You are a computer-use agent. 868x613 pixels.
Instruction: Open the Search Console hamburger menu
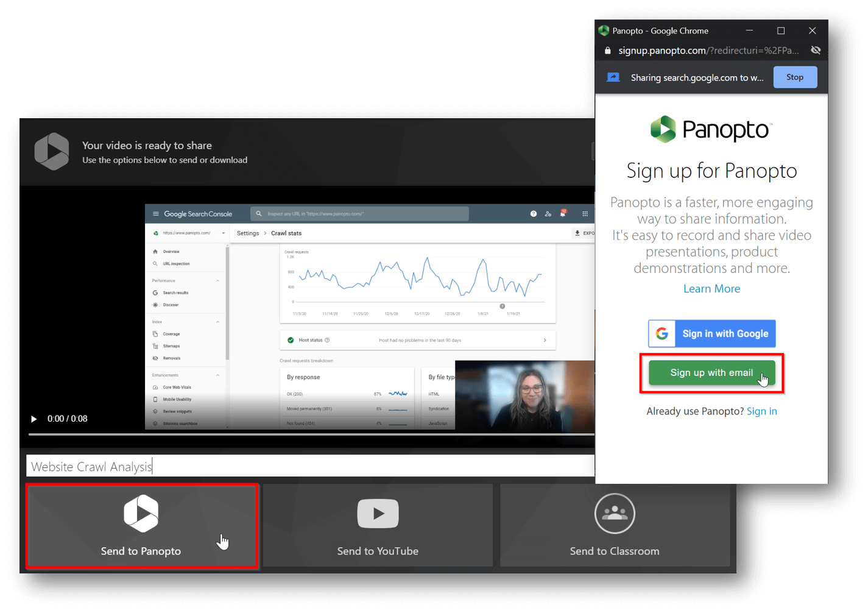pos(156,214)
